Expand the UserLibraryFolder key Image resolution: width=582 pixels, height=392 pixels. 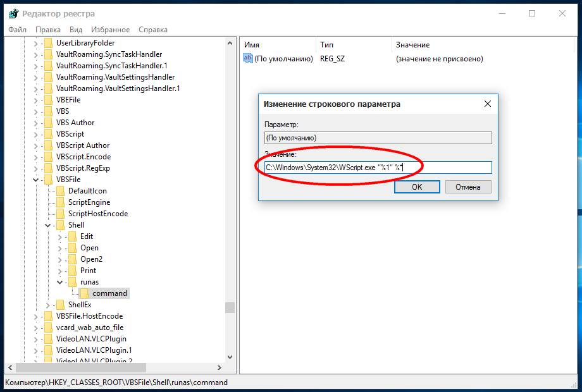(35, 44)
